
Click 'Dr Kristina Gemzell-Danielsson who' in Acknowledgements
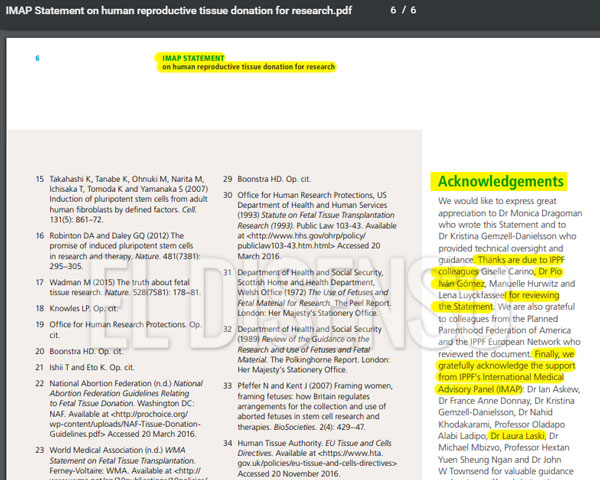coord(507,236)
